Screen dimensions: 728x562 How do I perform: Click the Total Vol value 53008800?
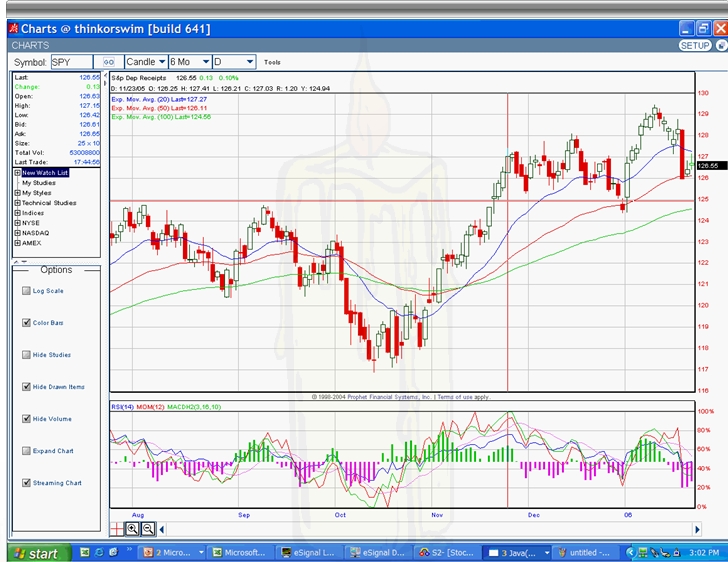click(84, 153)
